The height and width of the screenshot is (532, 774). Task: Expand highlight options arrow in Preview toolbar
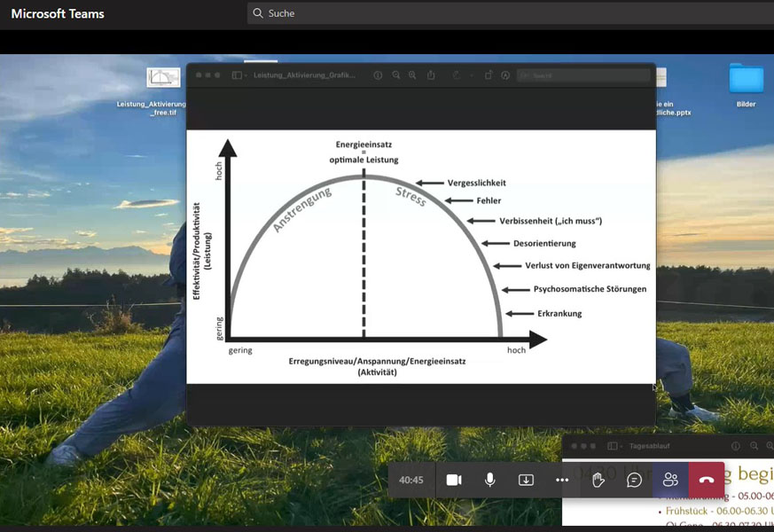pos(472,75)
